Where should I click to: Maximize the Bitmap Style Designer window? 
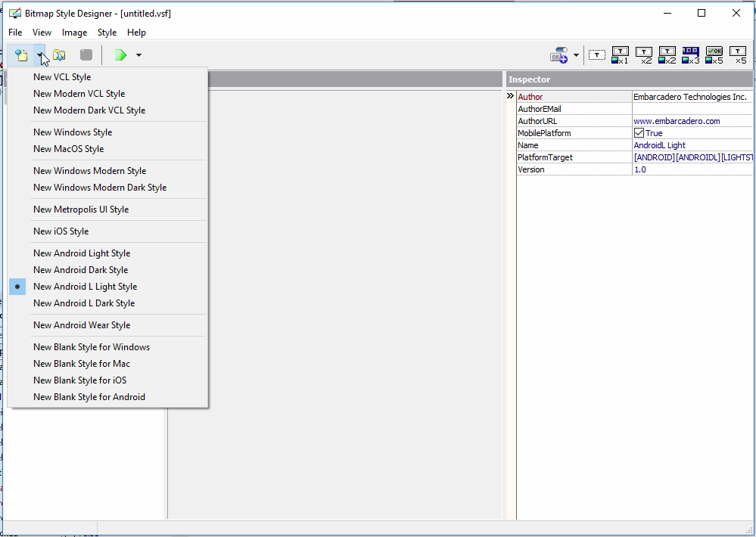pos(702,13)
